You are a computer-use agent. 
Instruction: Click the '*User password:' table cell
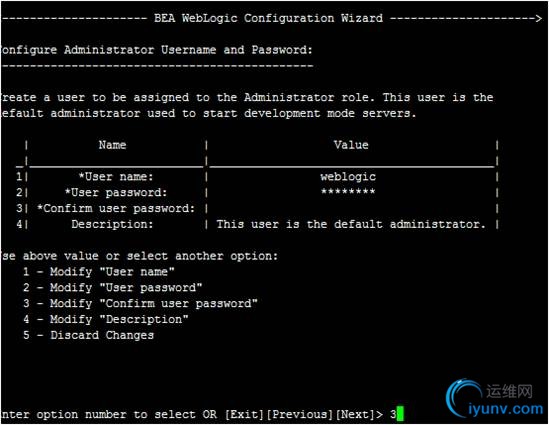(116, 193)
